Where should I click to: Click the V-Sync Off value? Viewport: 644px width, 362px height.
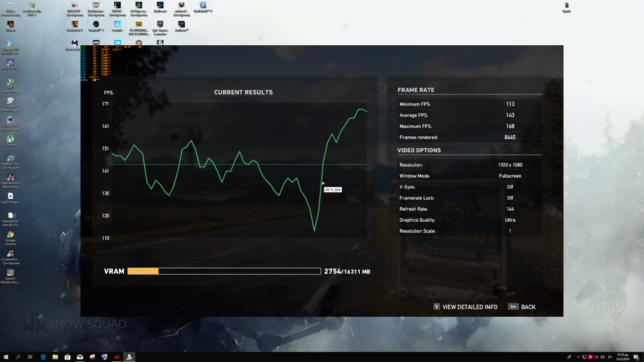click(510, 187)
